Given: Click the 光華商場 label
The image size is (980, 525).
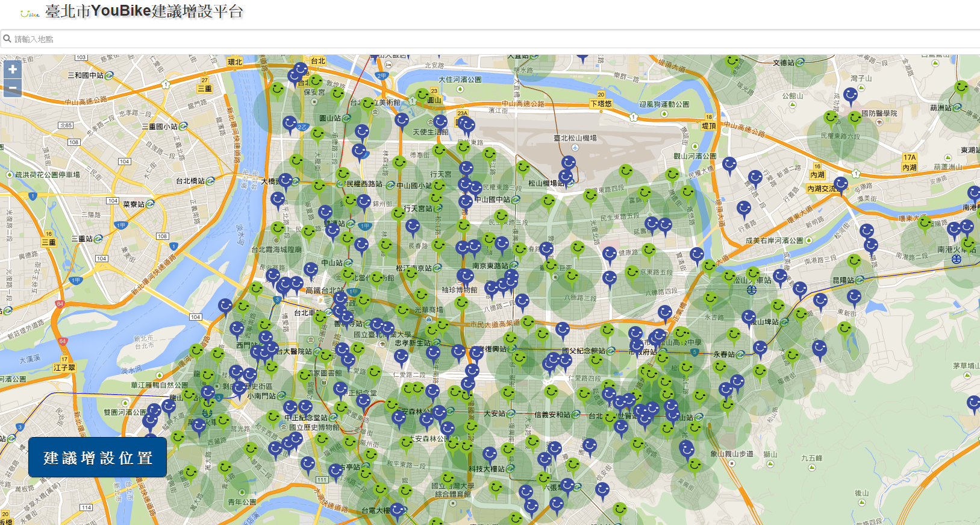Looking at the screenshot, I should coord(429,310).
